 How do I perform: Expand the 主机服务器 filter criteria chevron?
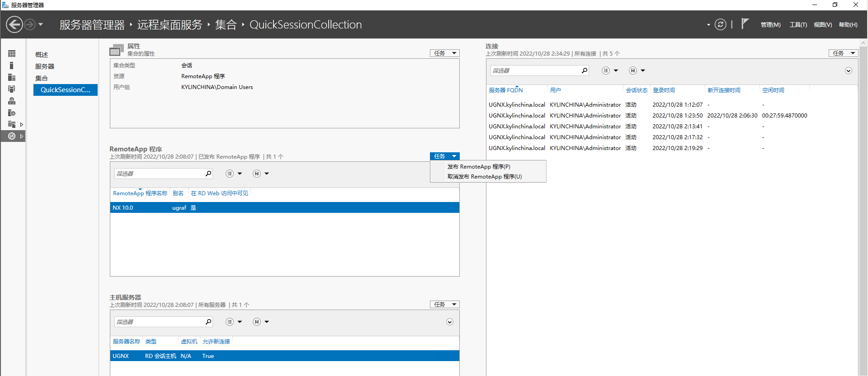point(450,322)
